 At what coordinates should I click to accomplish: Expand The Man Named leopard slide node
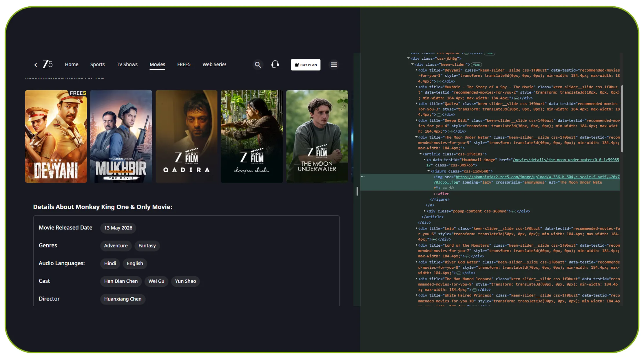pyautogui.click(x=416, y=279)
